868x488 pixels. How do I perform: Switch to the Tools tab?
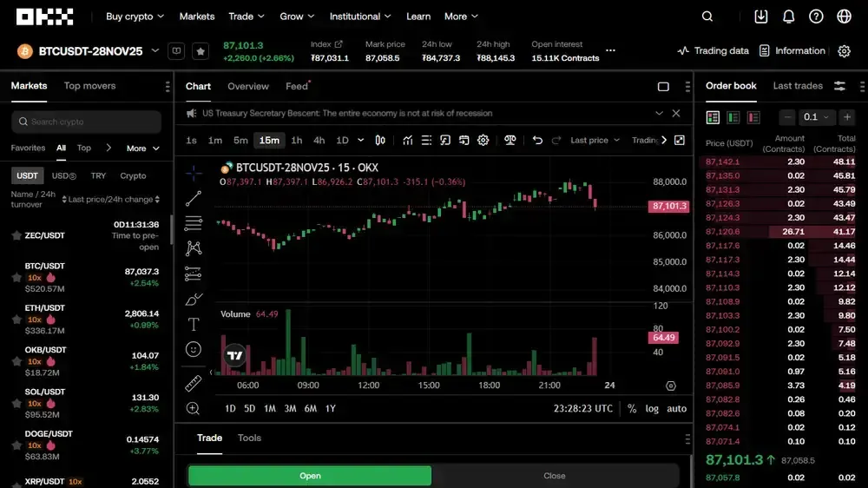pos(249,438)
